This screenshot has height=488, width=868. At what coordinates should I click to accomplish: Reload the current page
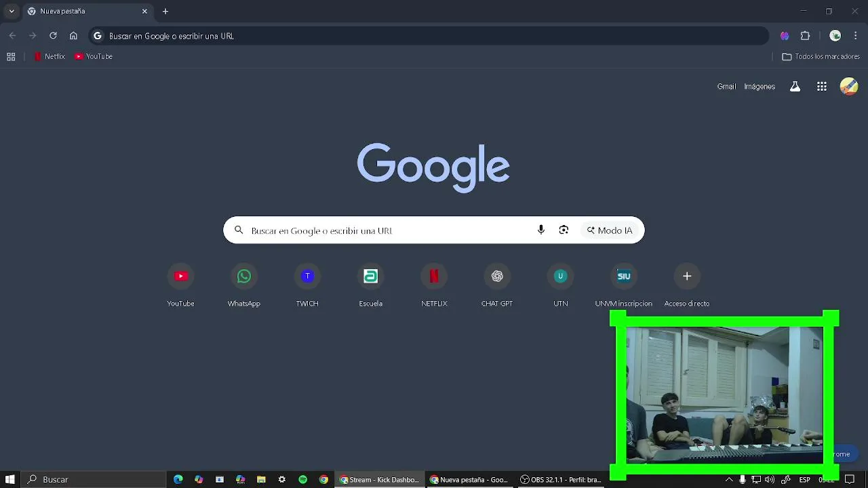53,36
